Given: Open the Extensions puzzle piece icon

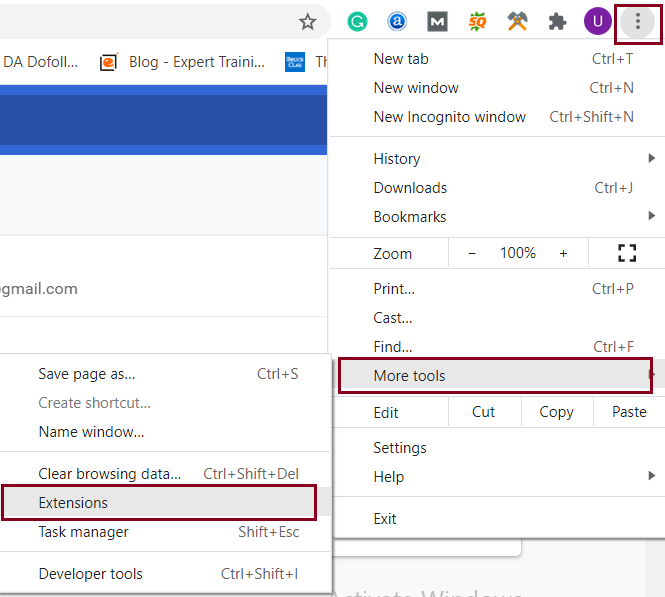Looking at the screenshot, I should click(557, 21).
